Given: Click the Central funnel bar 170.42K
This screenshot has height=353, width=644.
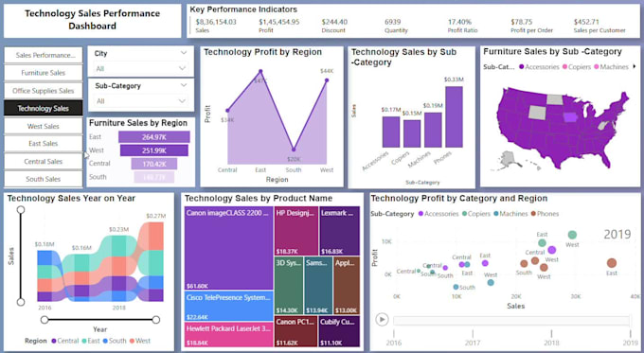Looking at the screenshot, I should tap(154, 164).
